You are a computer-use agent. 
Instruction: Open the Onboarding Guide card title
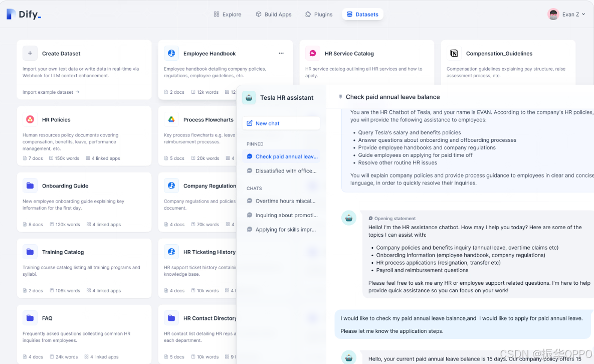coord(65,186)
